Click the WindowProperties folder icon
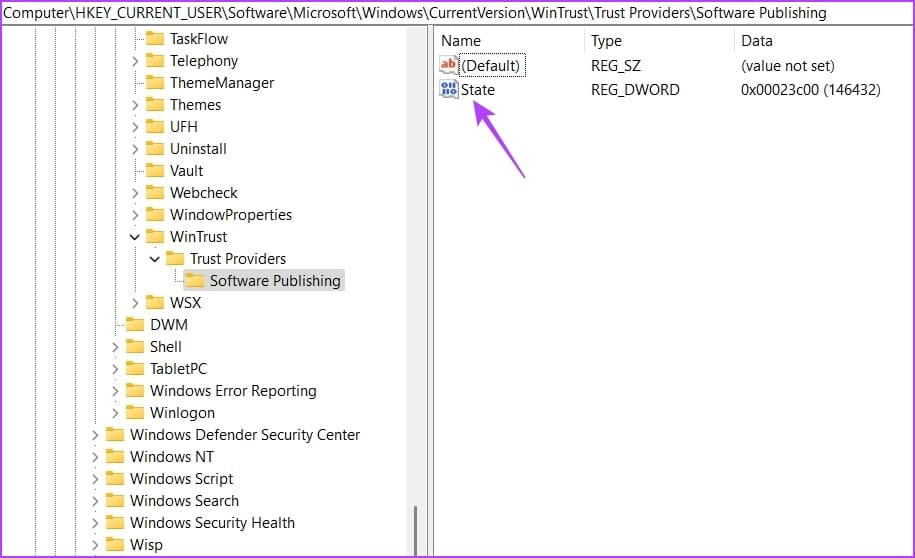 coord(155,214)
